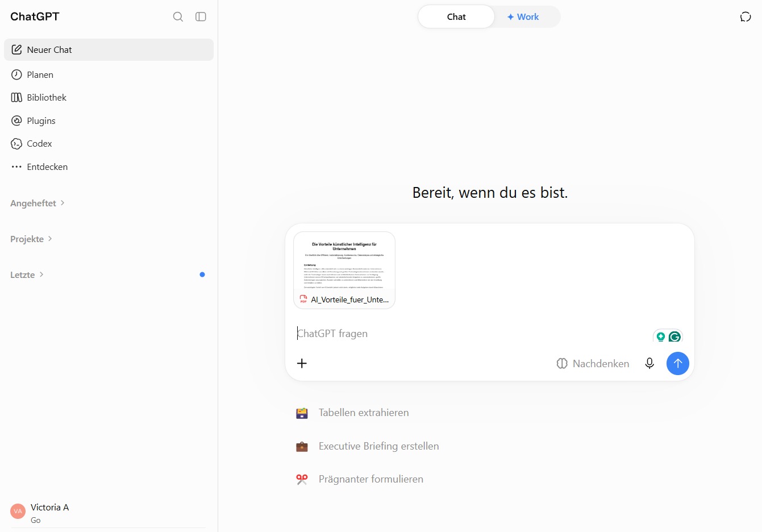This screenshot has width=762, height=532.
Task: Open the search chats magnifier icon
Action: (x=178, y=16)
